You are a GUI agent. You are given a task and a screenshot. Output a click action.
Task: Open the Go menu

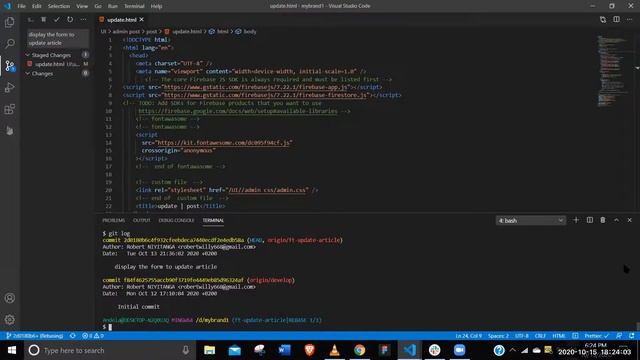click(98, 6)
